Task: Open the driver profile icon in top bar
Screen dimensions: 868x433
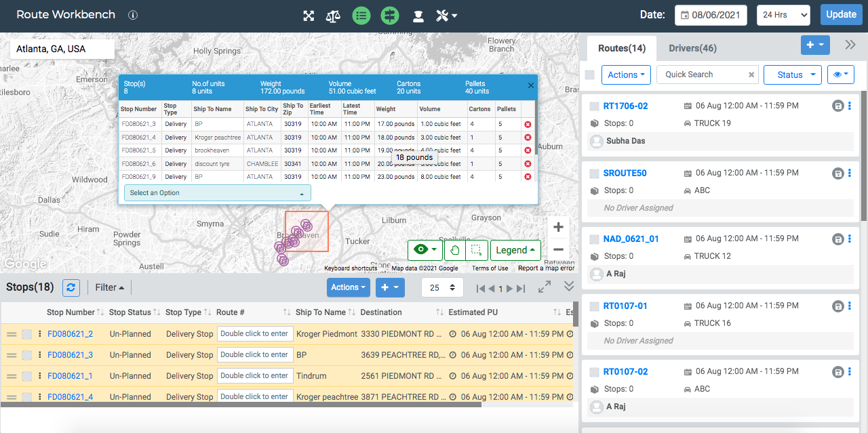Action: click(x=418, y=15)
